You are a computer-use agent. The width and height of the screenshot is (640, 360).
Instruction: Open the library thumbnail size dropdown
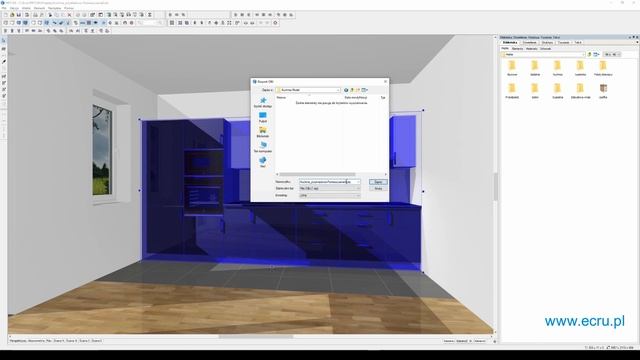[x=612, y=54]
